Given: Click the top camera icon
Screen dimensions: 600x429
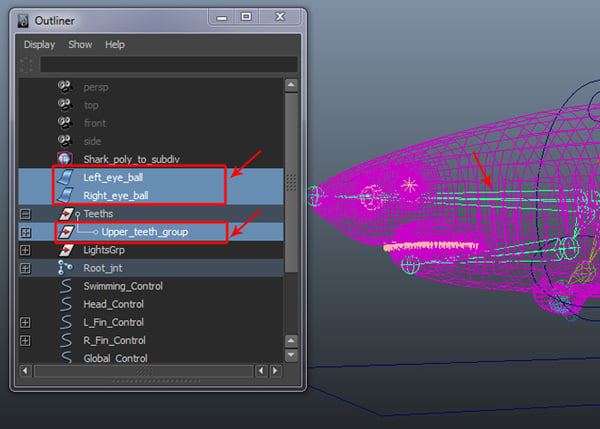Looking at the screenshot, I should pyautogui.click(x=65, y=105).
